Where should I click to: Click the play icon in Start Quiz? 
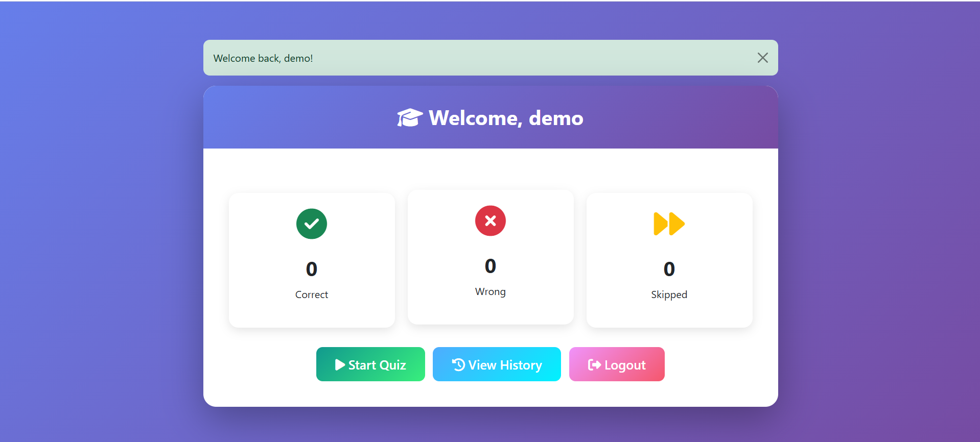point(340,364)
